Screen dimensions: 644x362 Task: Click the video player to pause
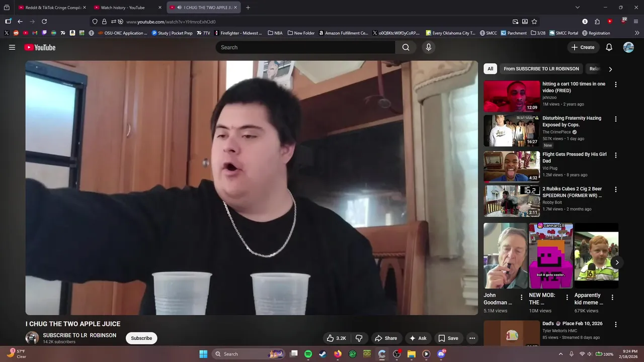coord(252,188)
